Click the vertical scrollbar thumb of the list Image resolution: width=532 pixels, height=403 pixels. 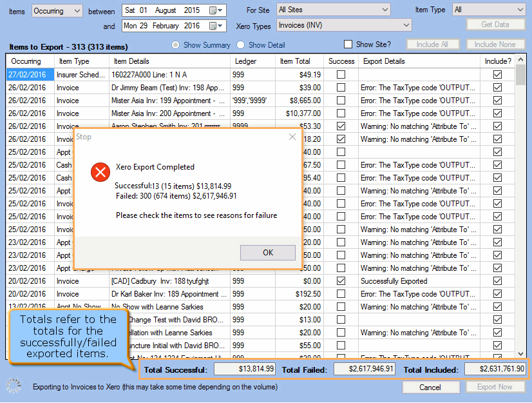520,75
